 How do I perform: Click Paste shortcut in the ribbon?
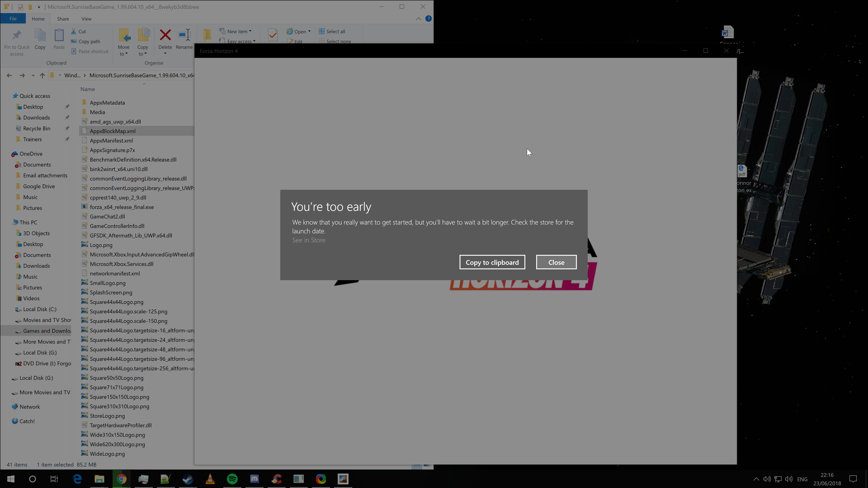[x=90, y=51]
